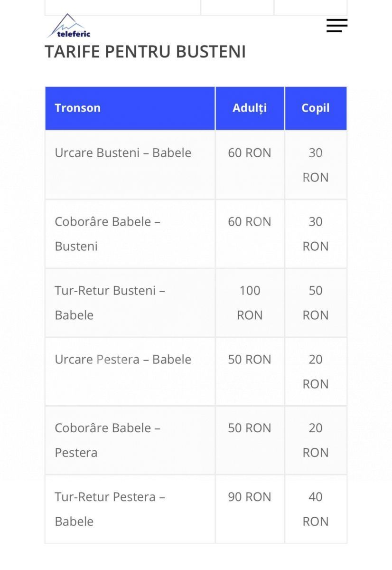This screenshot has height=570, width=392.
Task: Click child price for Tur-Retur Pestera – Babele
Action: coord(316,509)
